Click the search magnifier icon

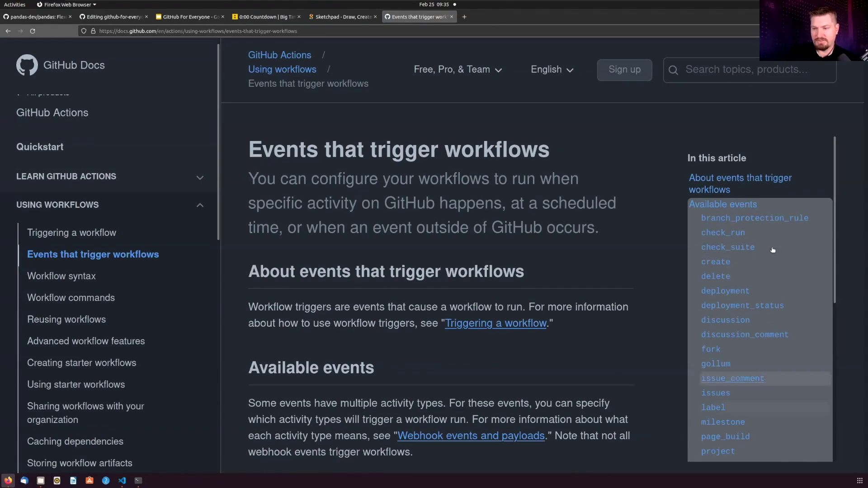pyautogui.click(x=673, y=70)
